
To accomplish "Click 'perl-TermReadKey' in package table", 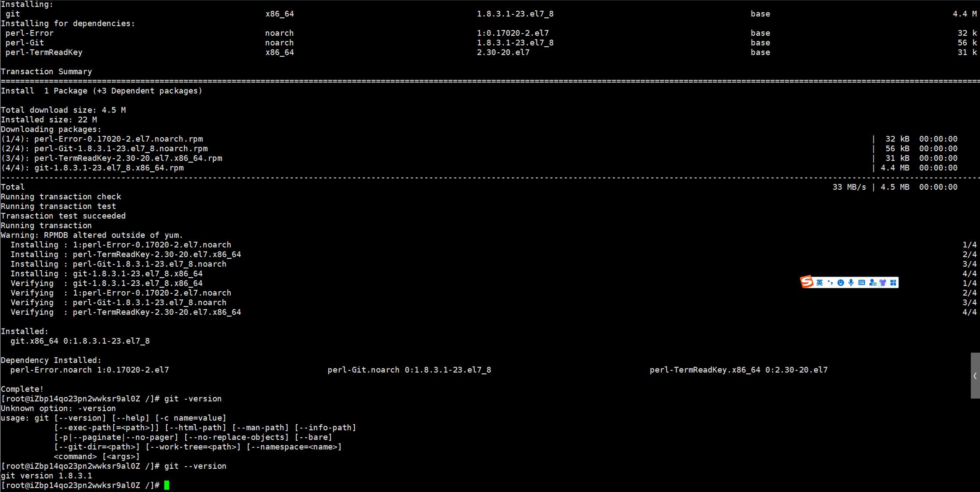I will 44,52.
